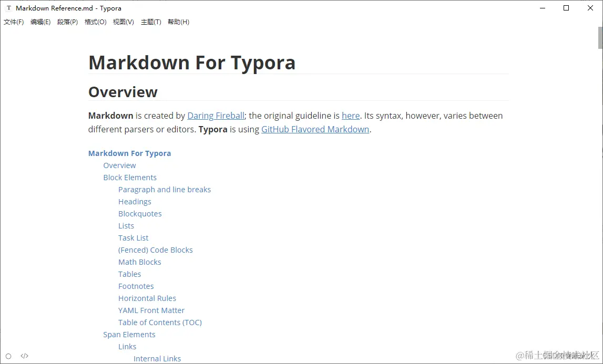
Task: Jump to Markdown For Typora TOC entry
Action: [x=130, y=153]
